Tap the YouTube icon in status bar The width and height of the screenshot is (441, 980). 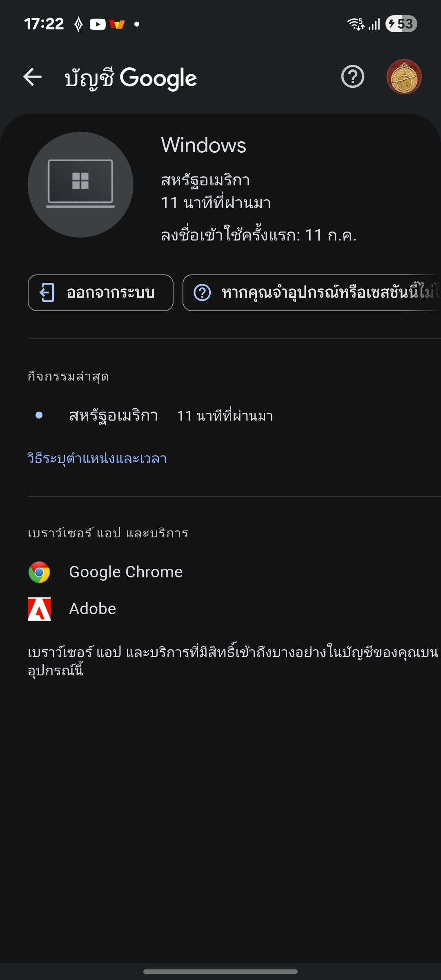click(x=98, y=24)
